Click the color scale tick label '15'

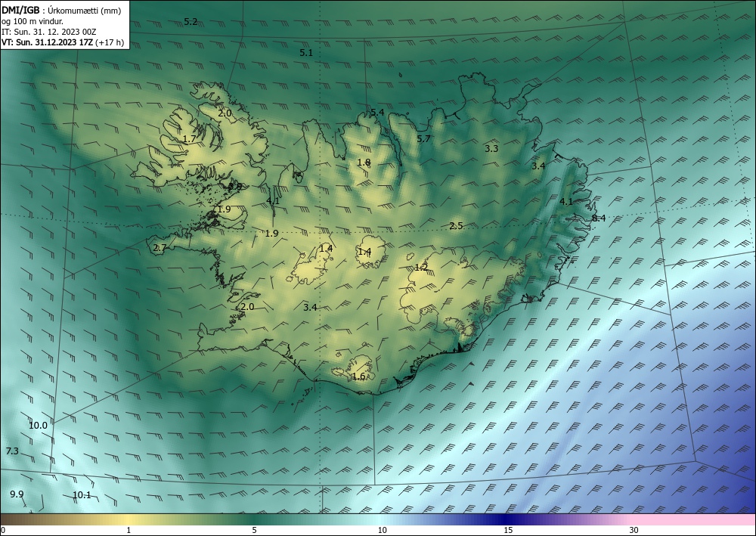pos(508,531)
